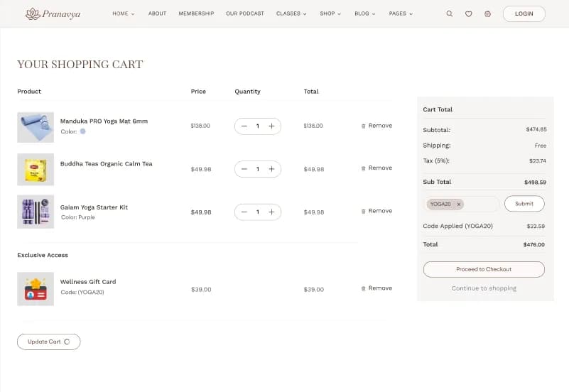569x392 pixels.
Task: Proceed to Checkout
Action: (x=484, y=269)
